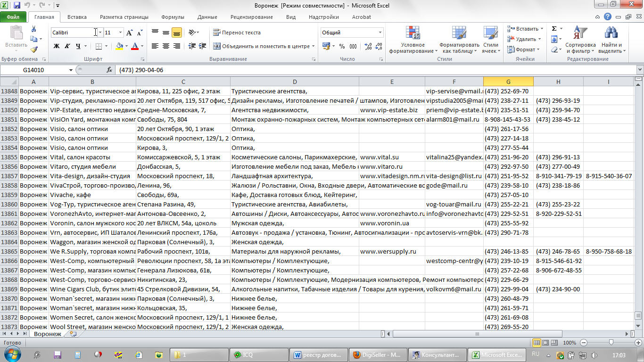The image size is (644, 362).
Task: Apply red font color button
Action: [x=135, y=46]
